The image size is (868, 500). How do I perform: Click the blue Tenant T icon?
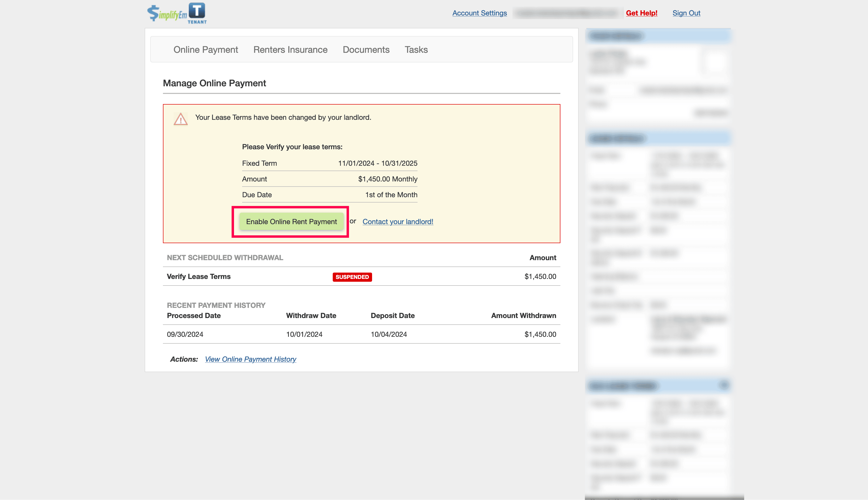pyautogui.click(x=197, y=11)
